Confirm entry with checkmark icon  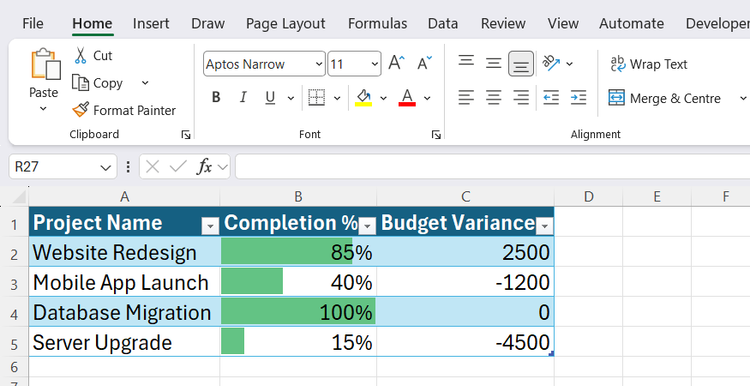tap(178, 166)
